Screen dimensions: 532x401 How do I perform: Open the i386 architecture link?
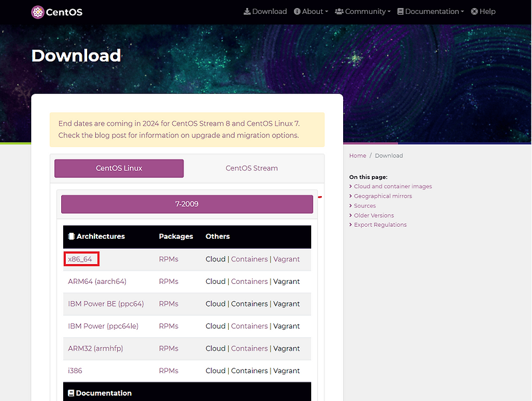[75, 371]
